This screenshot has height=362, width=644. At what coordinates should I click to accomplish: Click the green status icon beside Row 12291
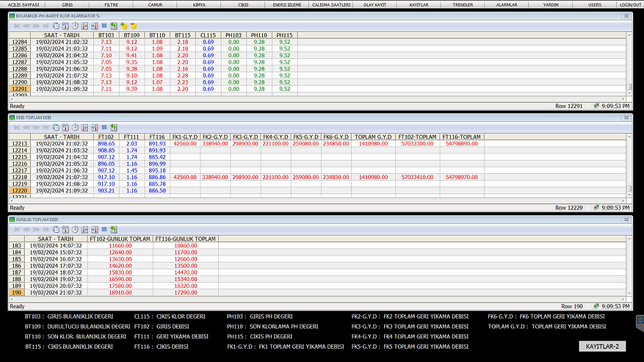coord(596,106)
